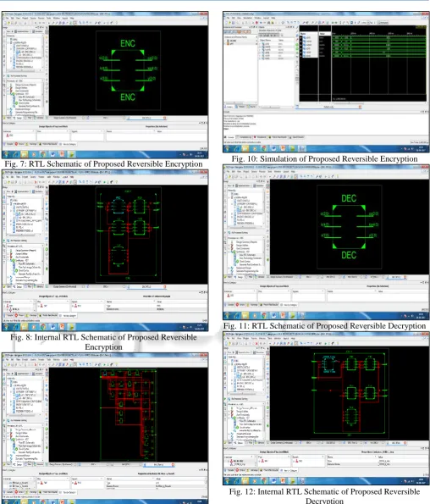Image resolution: width=430 pixels, height=504 pixels.
Task: Select cyan highlighted block in Fig. 12 schematic
Action: click(x=328, y=364)
